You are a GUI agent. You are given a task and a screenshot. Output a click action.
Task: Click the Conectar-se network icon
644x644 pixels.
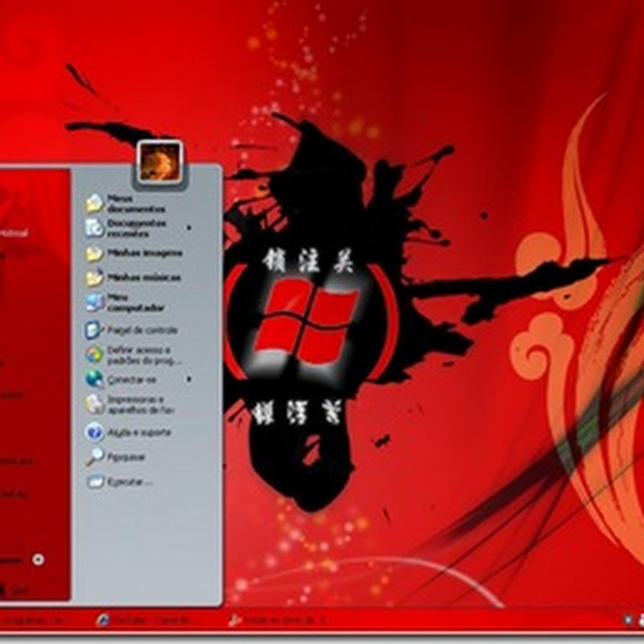click(x=93, y=378)
